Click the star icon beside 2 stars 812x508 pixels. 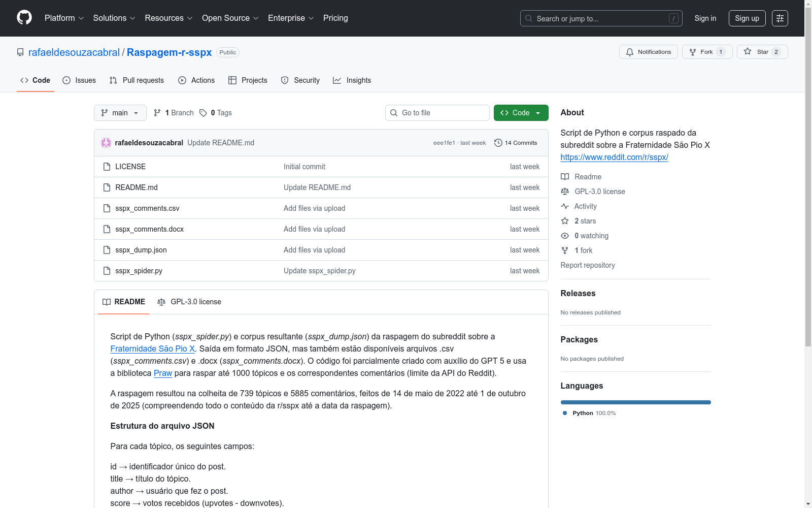[x=565, y=221]
